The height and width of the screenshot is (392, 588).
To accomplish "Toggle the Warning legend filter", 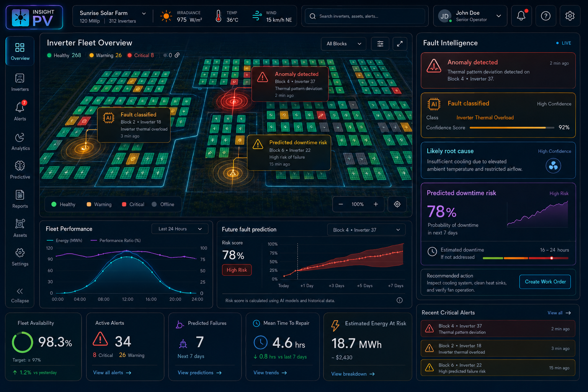I will click(x=99, y=204).
